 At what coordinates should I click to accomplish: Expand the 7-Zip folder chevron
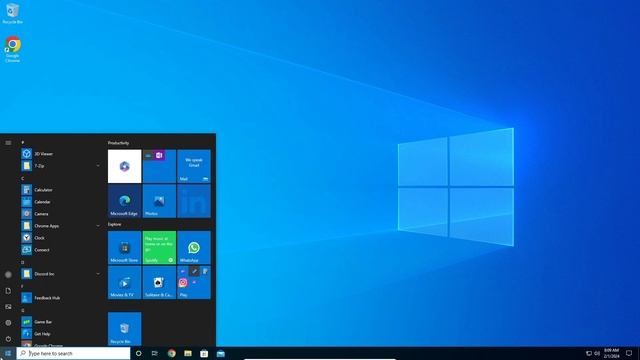tap(98, 166)
